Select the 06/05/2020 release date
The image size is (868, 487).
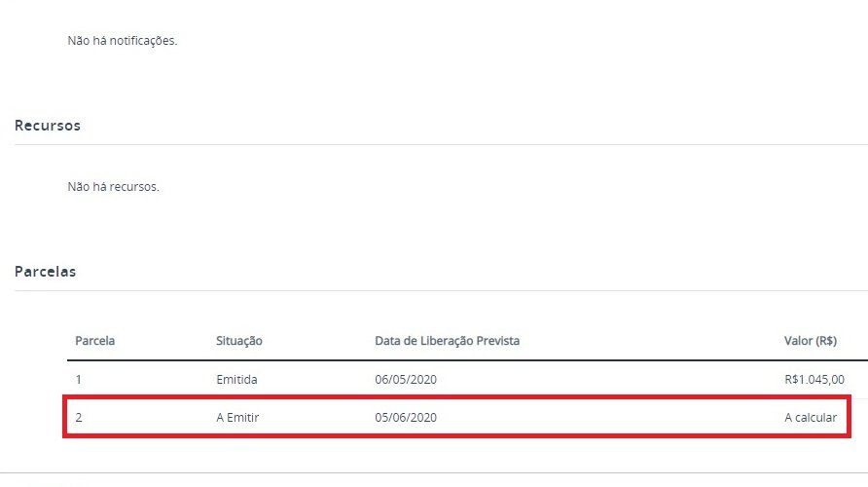click(406, 379)
